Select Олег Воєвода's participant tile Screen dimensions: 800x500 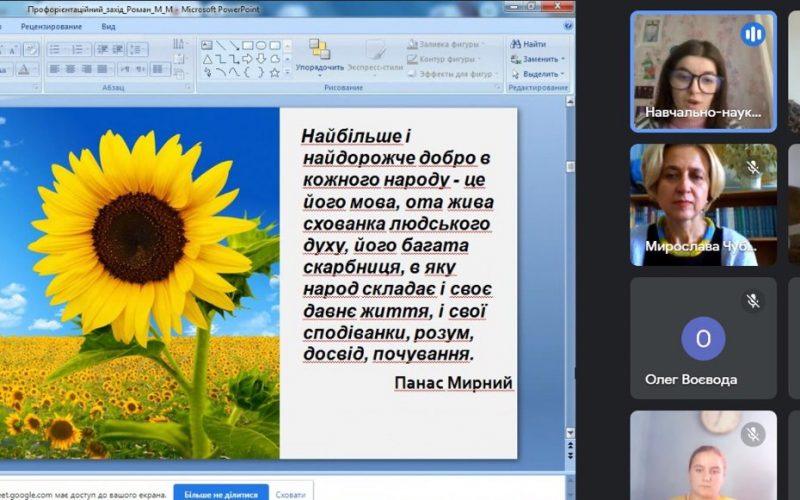click(x=703, y=338)
